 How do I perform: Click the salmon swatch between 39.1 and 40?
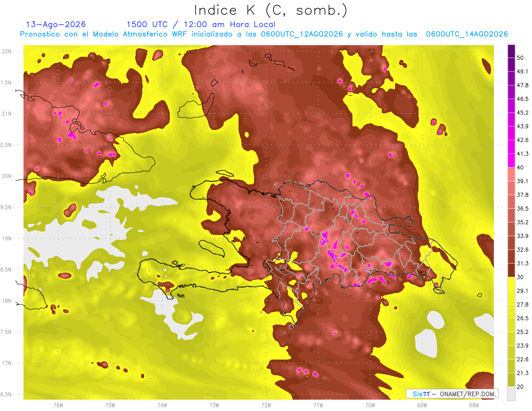(511, 174)
